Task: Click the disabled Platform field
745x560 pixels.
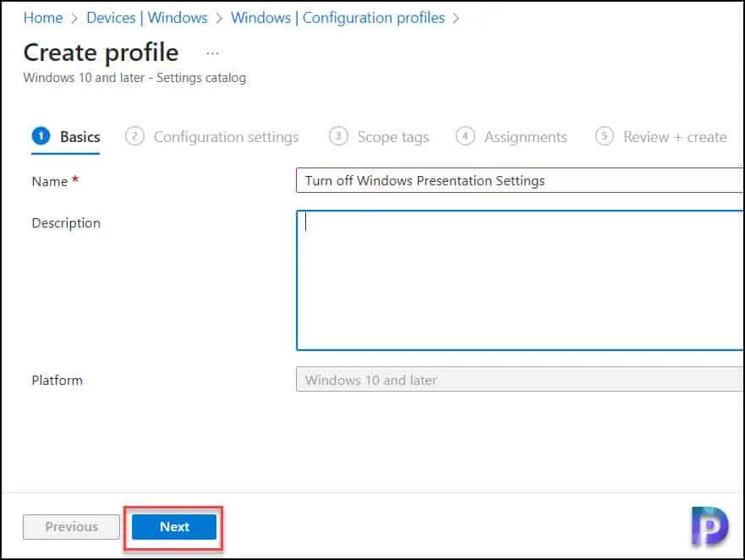Action: tap(519, 379)
